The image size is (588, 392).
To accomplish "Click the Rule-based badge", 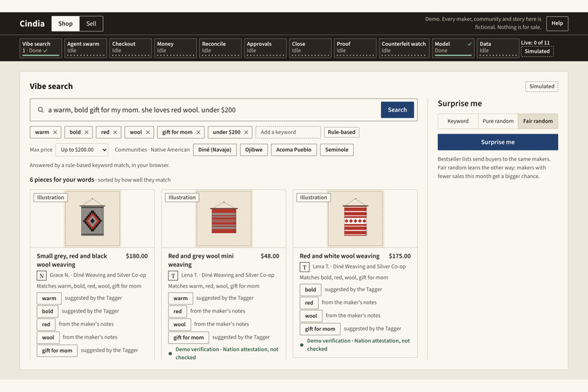I will coord(341,132).
